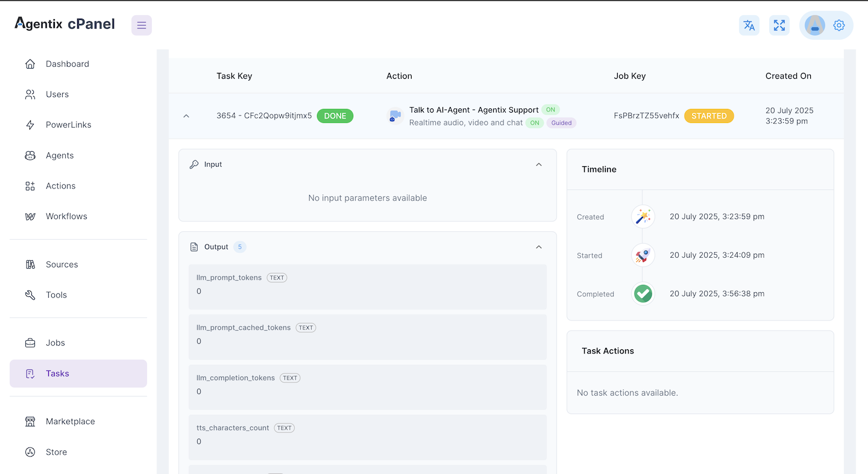Toggle the ON switch for Realtime audio, video and chat

534,123
